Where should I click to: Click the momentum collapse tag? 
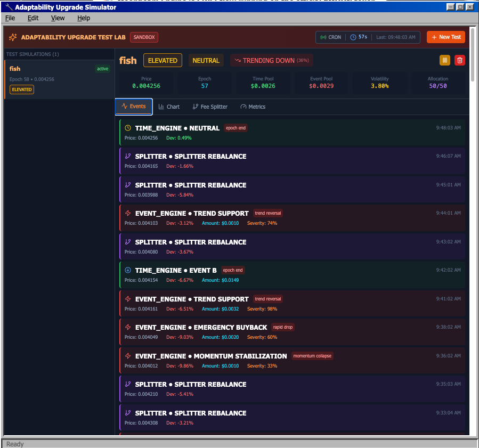coord(312,356)
